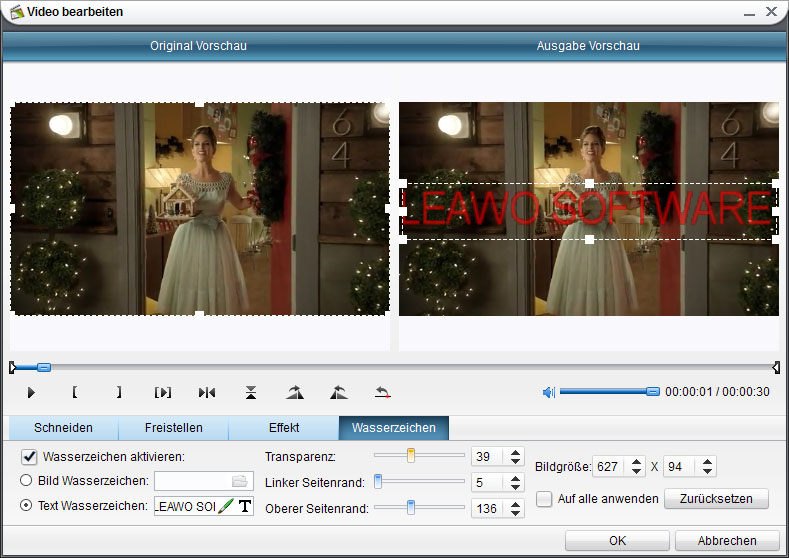Decrease the Oberer Seitenrand value
Screen dimensions: 789x558
(x=515, y=514)
